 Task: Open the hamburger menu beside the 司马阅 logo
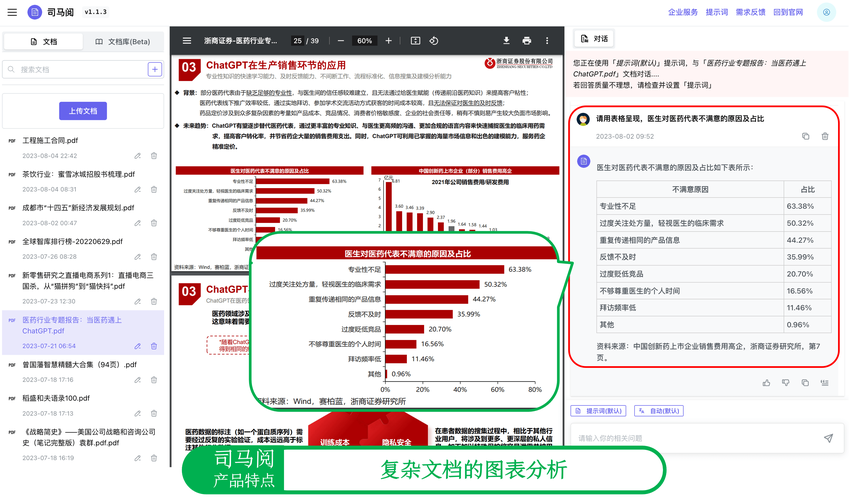pyautogui.click(x=12, y=12)
